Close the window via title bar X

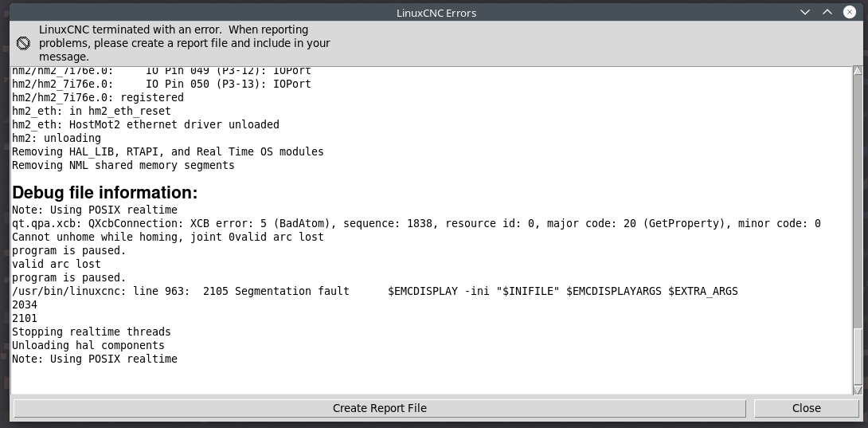[849, 12]
